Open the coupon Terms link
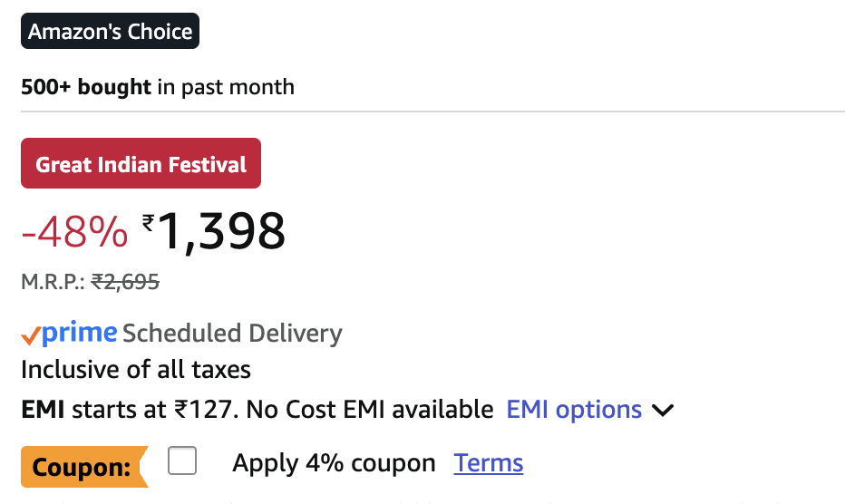The height and width of the screenshot is (504, 845). tap(489, 463)
